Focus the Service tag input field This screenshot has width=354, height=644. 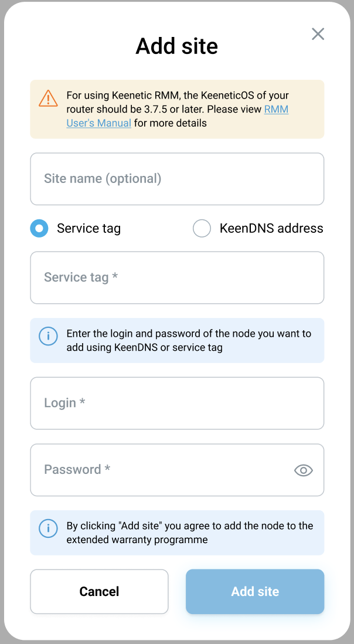(177, 277)
